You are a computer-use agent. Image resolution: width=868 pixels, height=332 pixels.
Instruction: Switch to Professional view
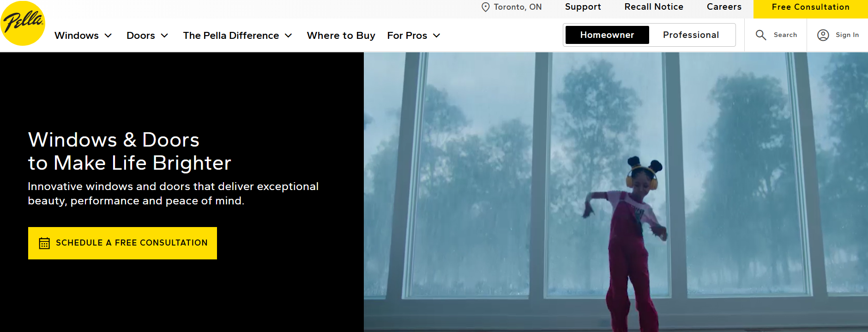click(x=691, y=35)
